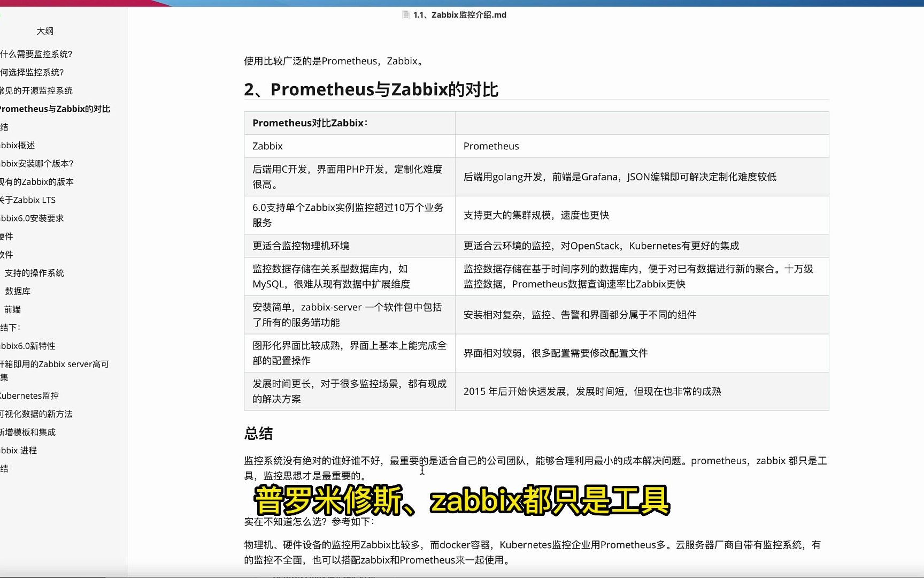The width and height of the screenshot is (924, 578).
Task: Open outline item 支持的操作系统
Action: point(34,273)
